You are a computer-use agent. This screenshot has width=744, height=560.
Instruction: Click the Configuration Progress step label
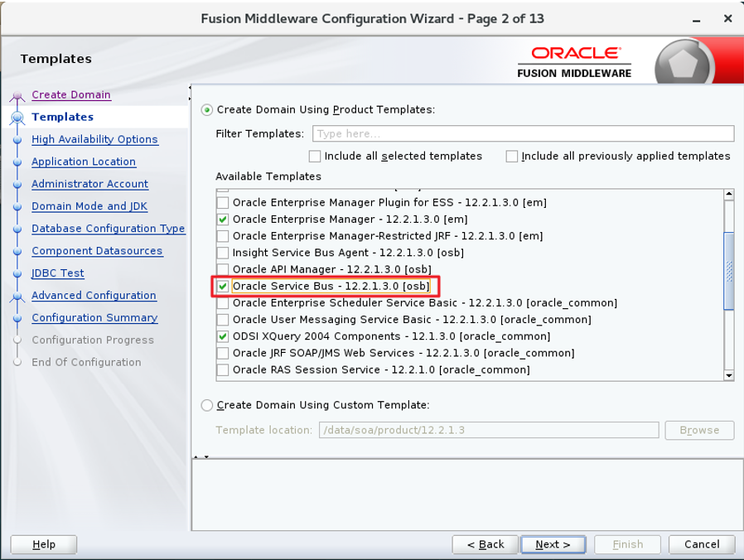pyautogui.click(x=93, y=340)
